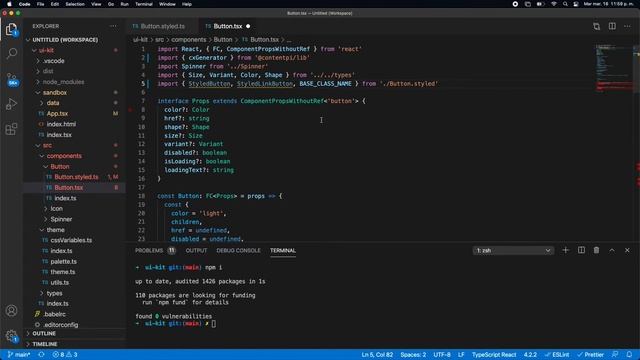
Task: Change language mode TypeScript React
Action: tap(494, 355)
